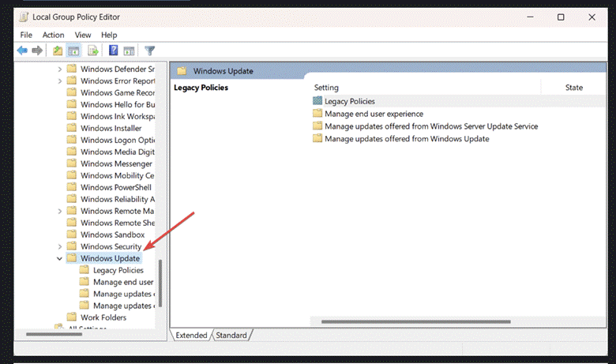Select Windows Messenger tree item

tap(116, 163)
